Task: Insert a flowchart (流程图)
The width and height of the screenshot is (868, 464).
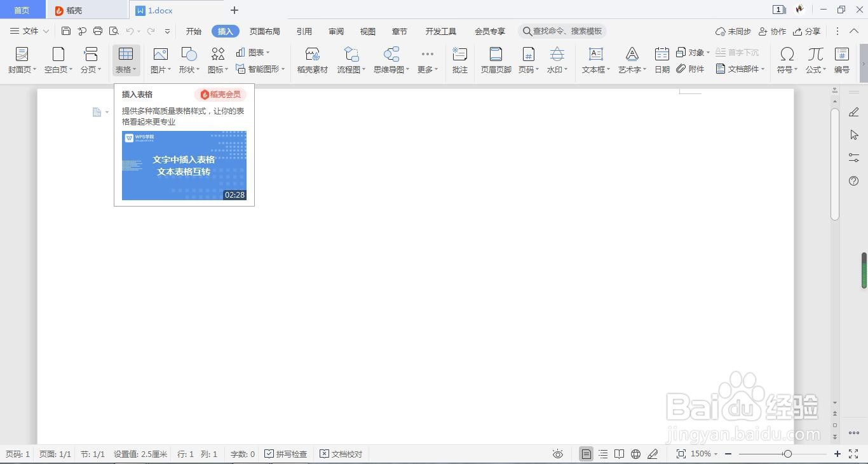Action: tap(351, 60)
